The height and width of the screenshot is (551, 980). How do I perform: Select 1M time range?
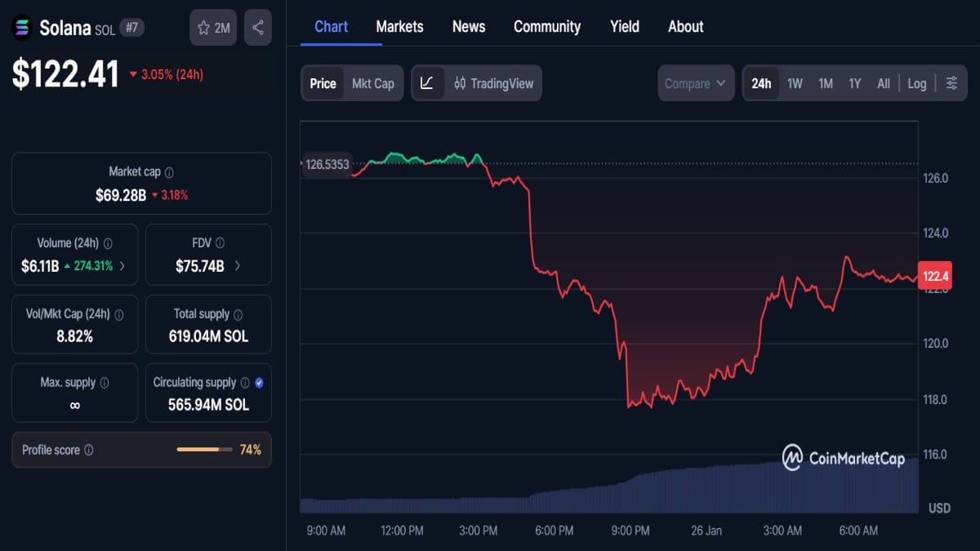(x=826, y=83)
